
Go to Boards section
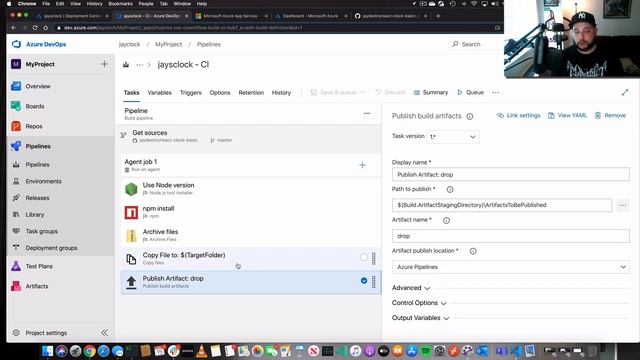[x=35, y=106]
